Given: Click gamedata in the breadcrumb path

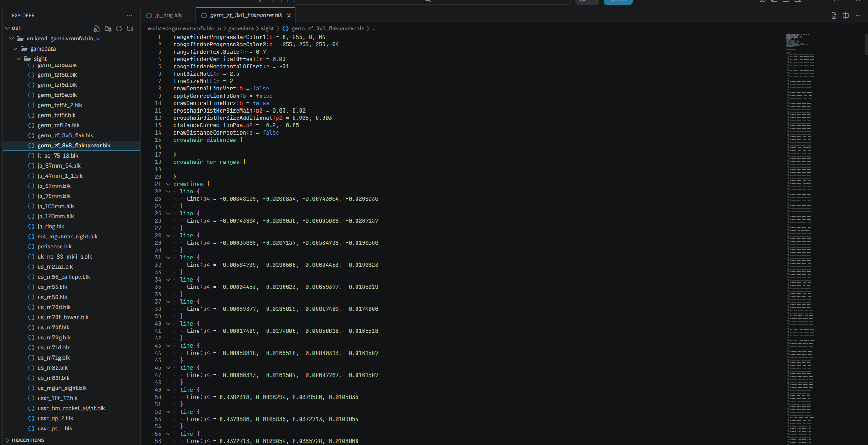Looking at the screenshot, I should (x=241, y=28).
